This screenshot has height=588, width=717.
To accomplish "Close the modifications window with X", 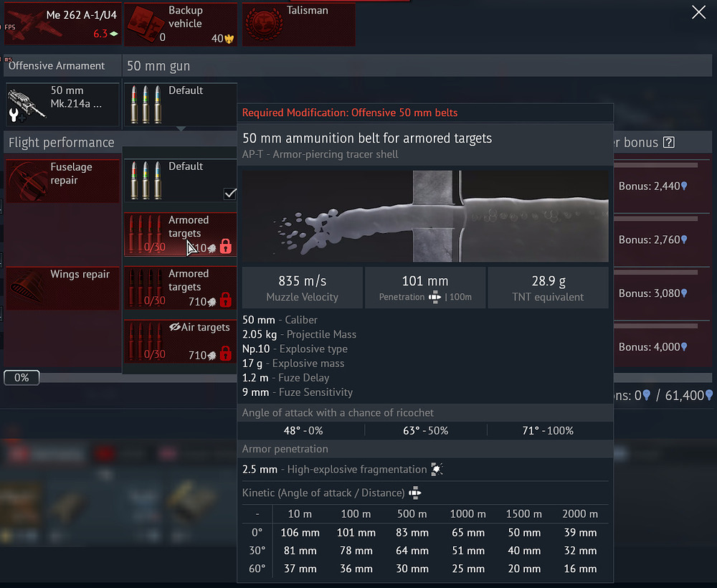I will [698, 12].
